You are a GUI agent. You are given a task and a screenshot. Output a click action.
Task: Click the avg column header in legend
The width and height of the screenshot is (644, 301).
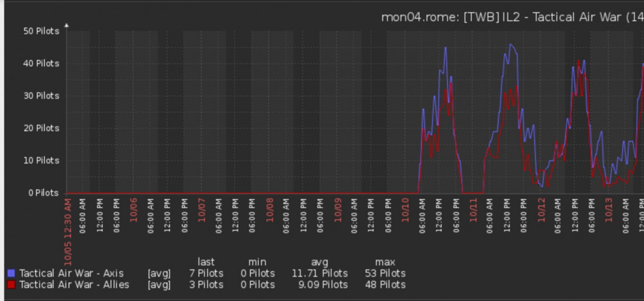tap(319, 262)
